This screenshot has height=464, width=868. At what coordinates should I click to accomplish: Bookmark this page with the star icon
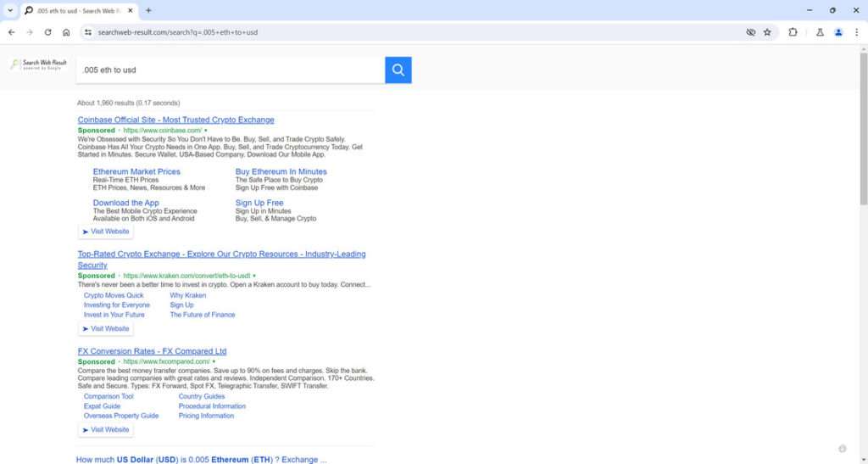pyautogui.click(x=767, y=33)
